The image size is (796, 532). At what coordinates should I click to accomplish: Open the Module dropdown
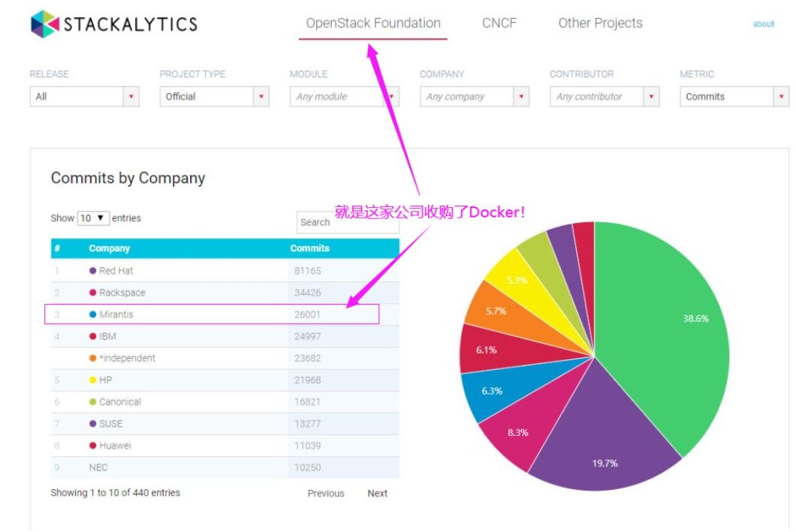pos(344,96)
